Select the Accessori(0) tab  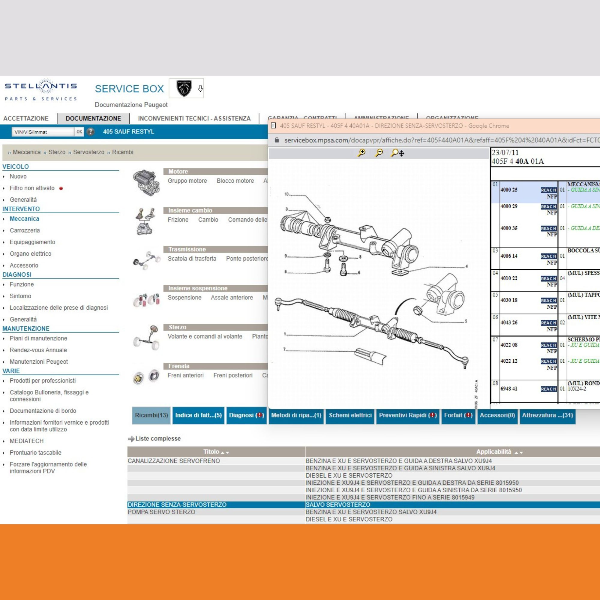tap(497, 416)
